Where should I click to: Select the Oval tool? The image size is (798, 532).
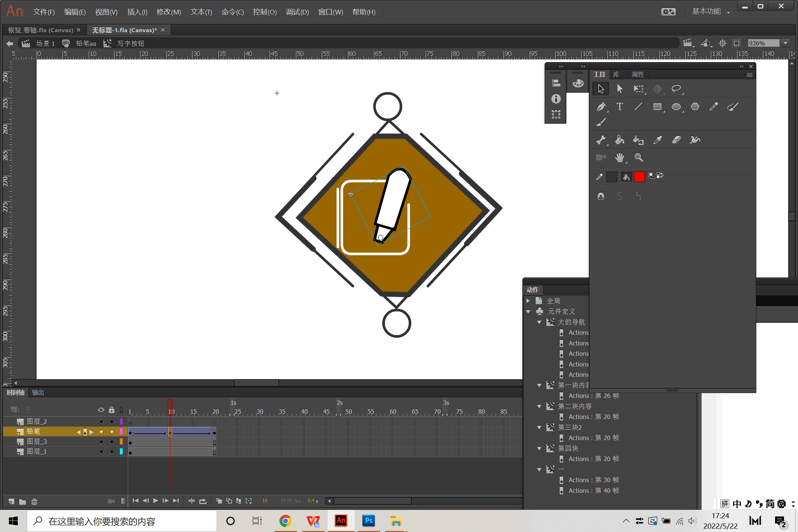pos(676,107)
